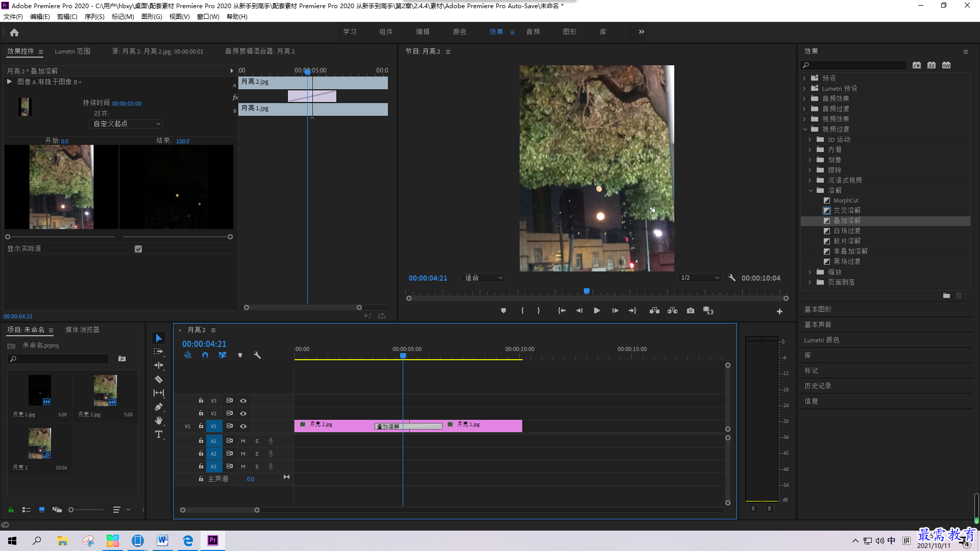This screenshot has width=980, height=551.
Task: Toggle lock on V1 track
Action: tap(201, 426)
